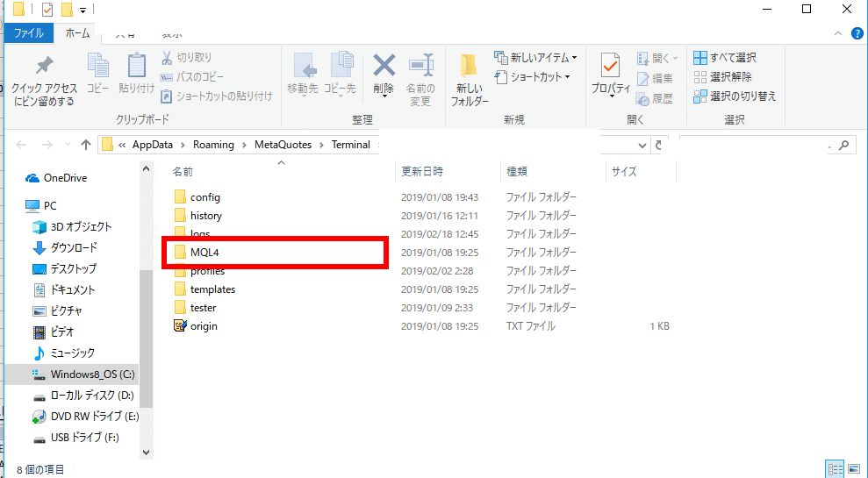The image size is (868, 478).
Task: Open 3D Objects in navigation pane
Action: tap(72, 227)
